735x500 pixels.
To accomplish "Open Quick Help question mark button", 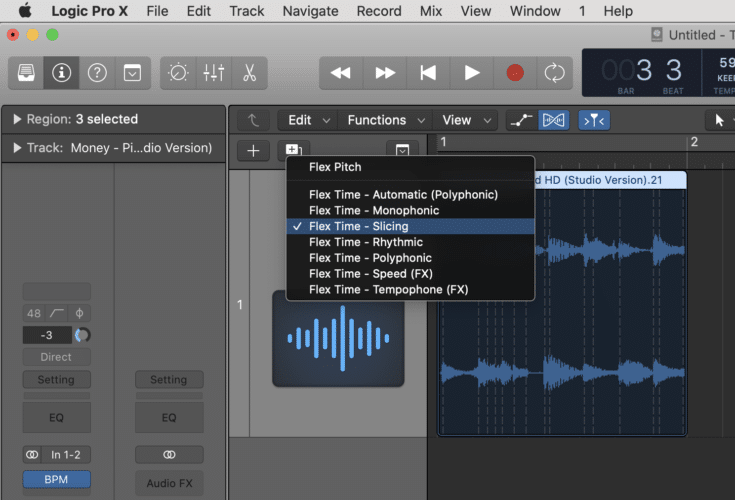I will click(97, 73).
